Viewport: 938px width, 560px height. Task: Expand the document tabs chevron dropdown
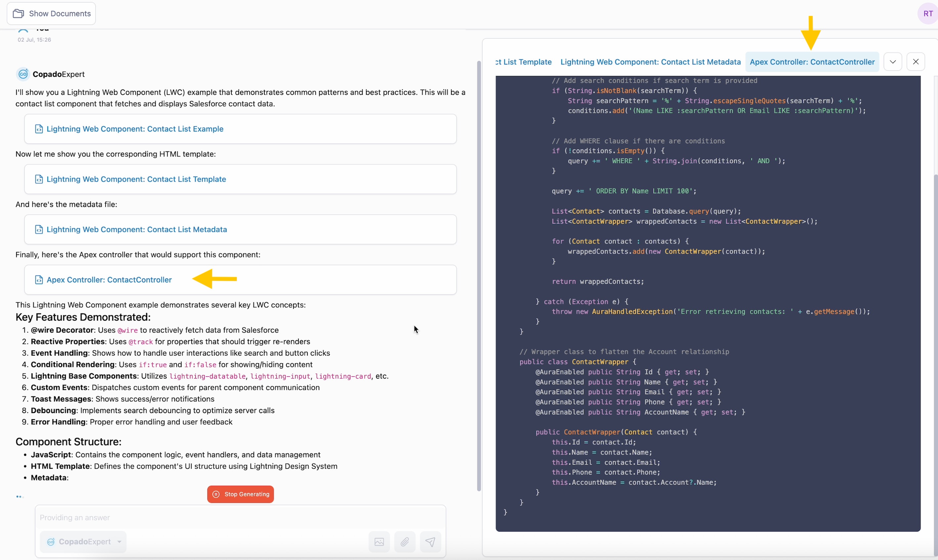893,62
